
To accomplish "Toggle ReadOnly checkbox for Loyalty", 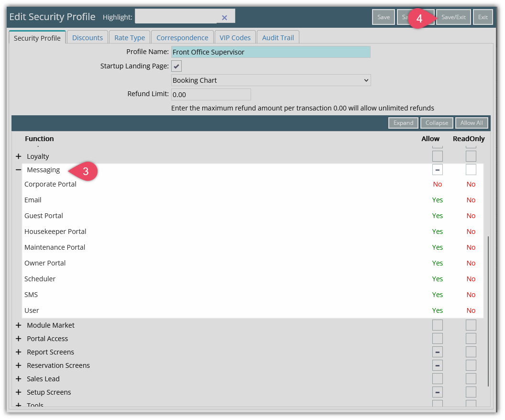I will (x=471, y=156).
